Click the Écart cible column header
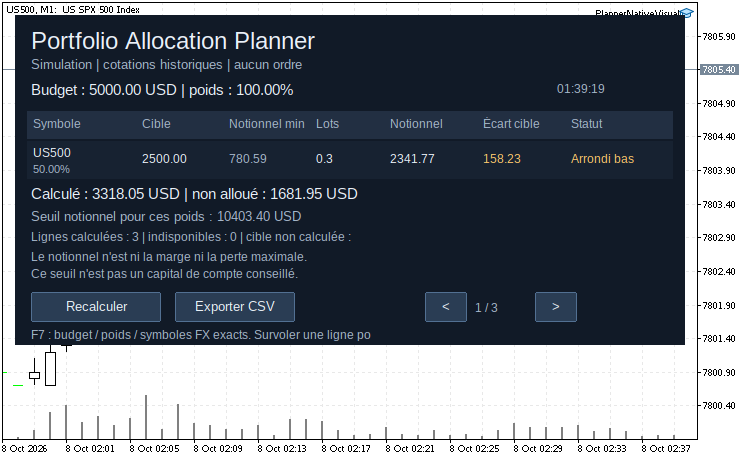This screenshot has height=460, width=750. coord(511,124)
